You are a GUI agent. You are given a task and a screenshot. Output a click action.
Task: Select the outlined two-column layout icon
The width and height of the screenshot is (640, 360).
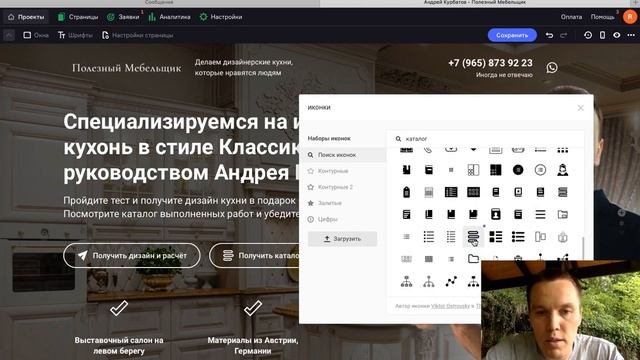pyautogui.click(x=540, y=237)
